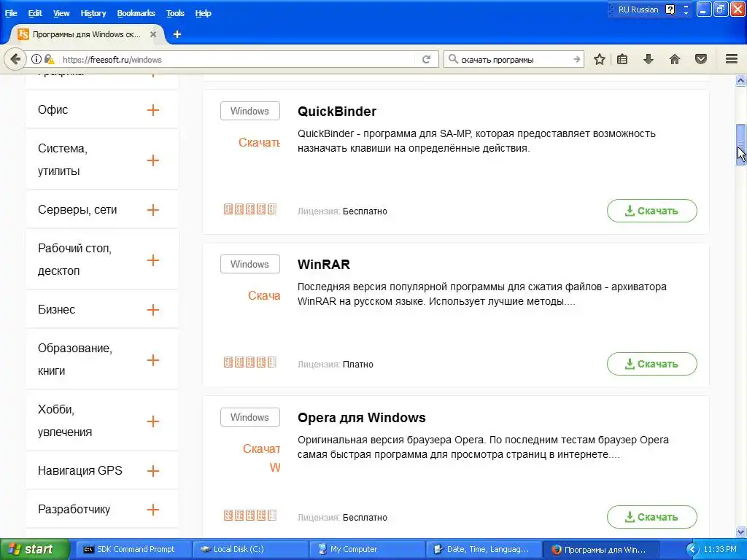747x560 pixels.
Task: Click the Opera для Windows rating stars
Action: tap(250, 516)
